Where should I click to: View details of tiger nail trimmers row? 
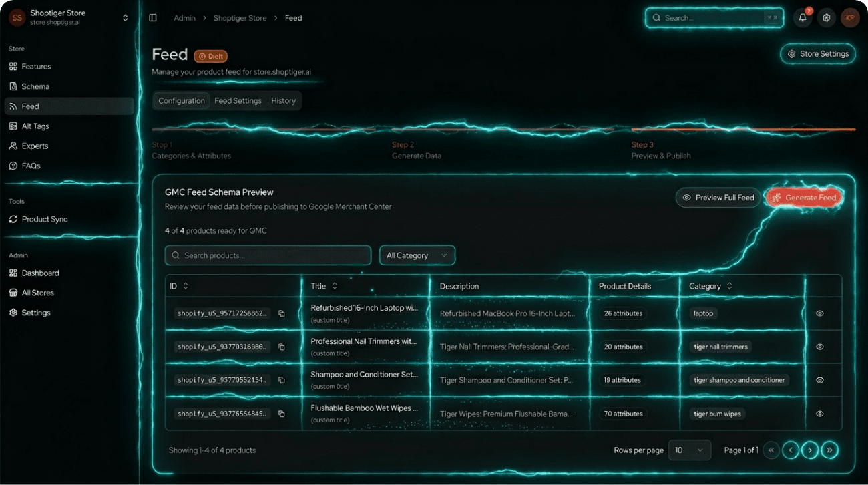(820, 347)
